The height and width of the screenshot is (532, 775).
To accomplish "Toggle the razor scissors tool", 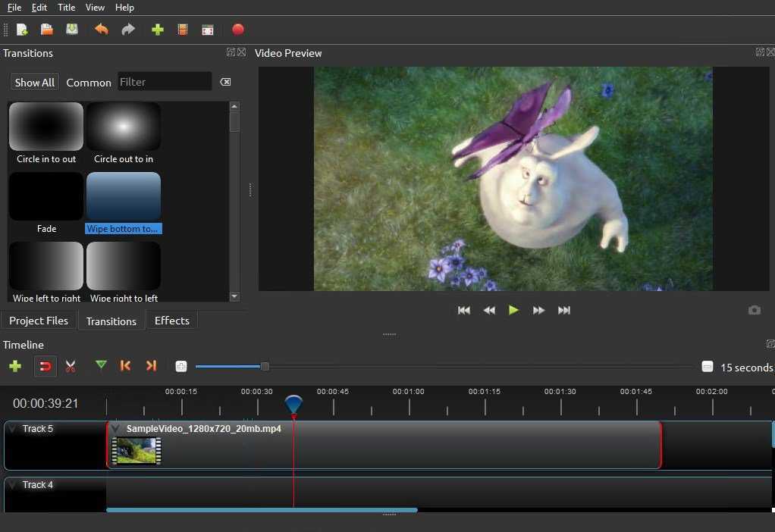I will pos(71,366).
